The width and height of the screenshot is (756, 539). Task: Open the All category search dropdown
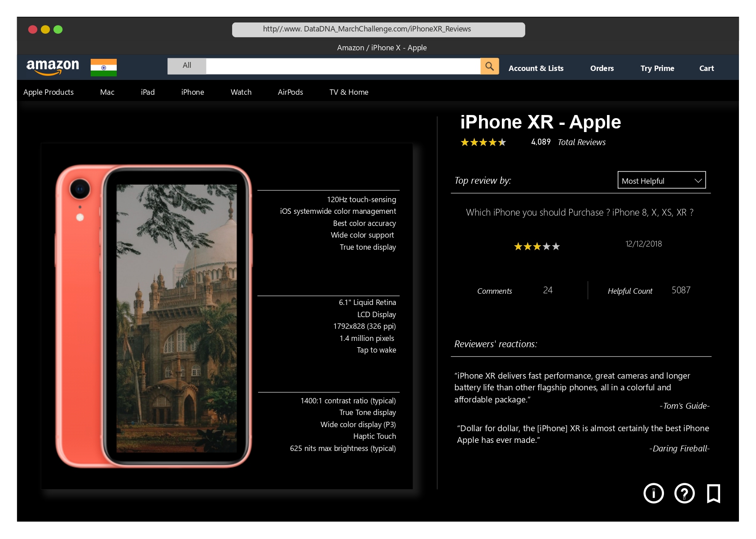[x=187, y=66]
